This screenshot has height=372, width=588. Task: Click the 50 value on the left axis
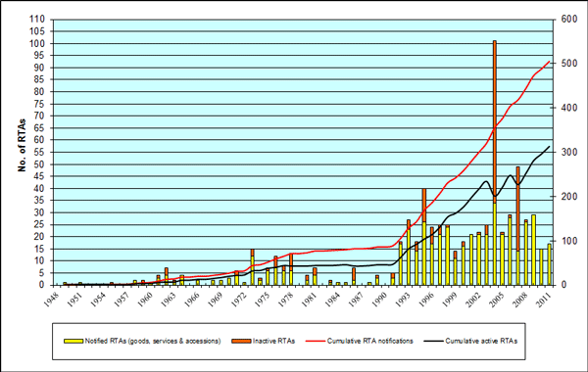[x=40, y=164]
